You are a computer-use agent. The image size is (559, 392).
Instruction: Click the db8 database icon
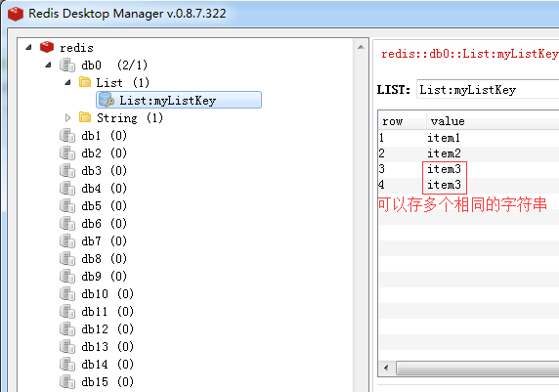[x=67, y=259]
